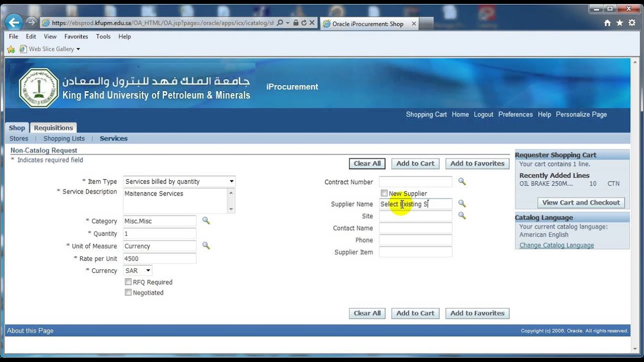
Task: Click the KFUPM university logo emblem
Action: 39,88
